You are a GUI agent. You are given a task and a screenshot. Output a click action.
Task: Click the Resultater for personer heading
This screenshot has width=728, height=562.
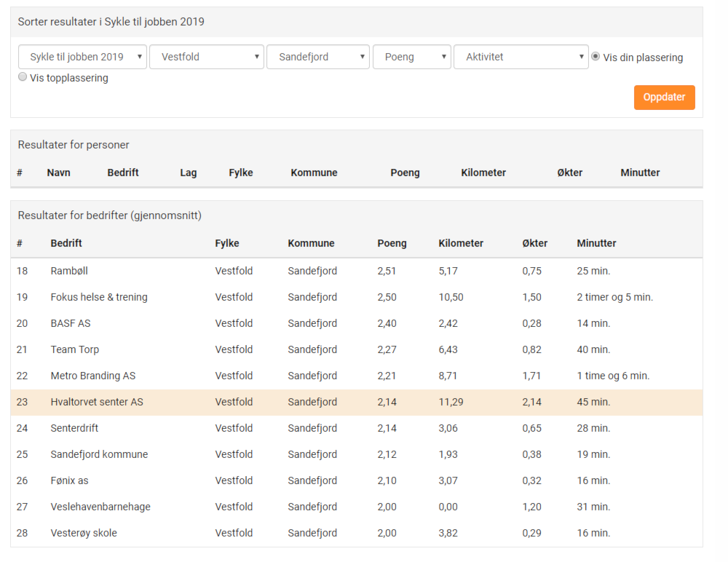74,145
